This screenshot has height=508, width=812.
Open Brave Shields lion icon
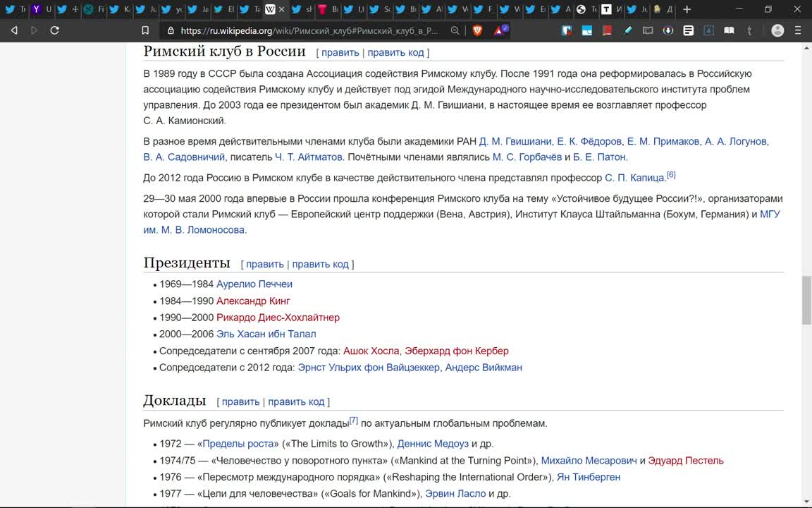[477, 30]
